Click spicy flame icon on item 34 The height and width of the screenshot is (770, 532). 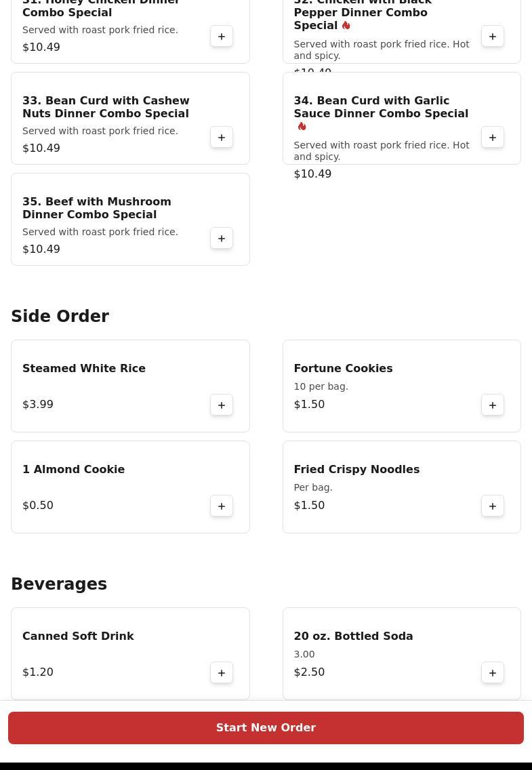(302, 127)
